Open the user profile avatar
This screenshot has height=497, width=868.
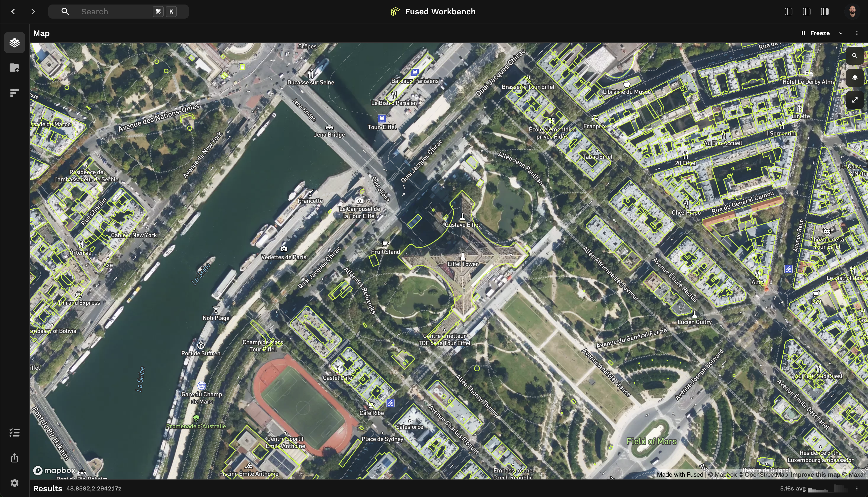click(x=853, y=12)
